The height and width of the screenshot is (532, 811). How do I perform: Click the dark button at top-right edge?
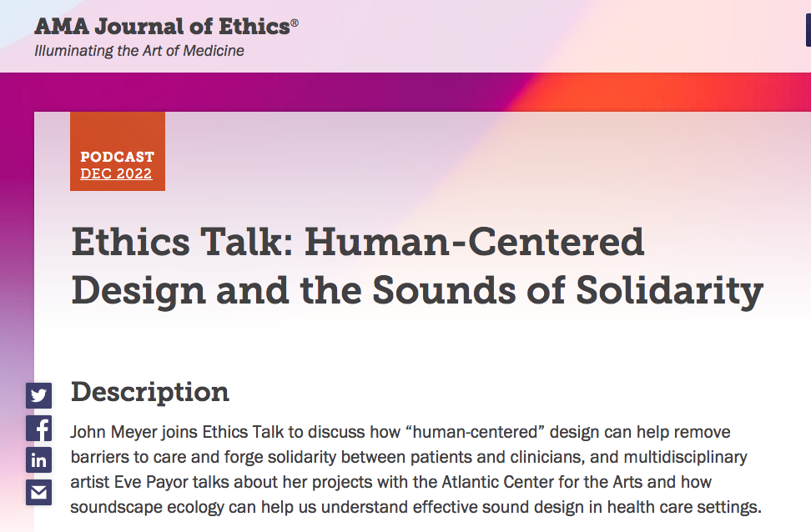[808, 30]
